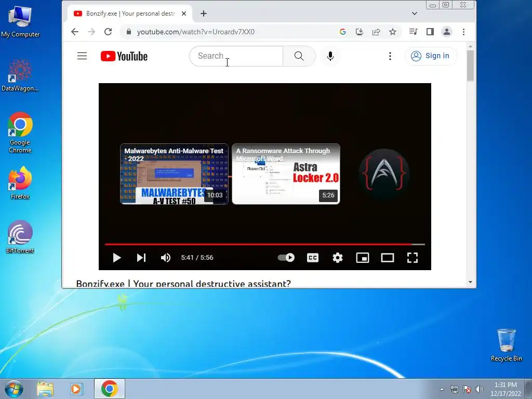Image resolution: width=532 pixels, height=399 pixels.
Task: Click the Sign in button
Action: 431,56
